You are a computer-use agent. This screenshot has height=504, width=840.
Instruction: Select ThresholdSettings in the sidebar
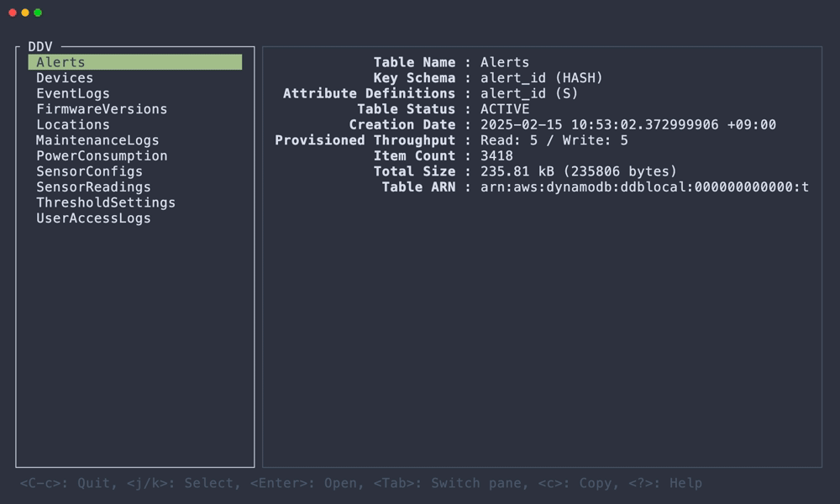tap(105, 202)
